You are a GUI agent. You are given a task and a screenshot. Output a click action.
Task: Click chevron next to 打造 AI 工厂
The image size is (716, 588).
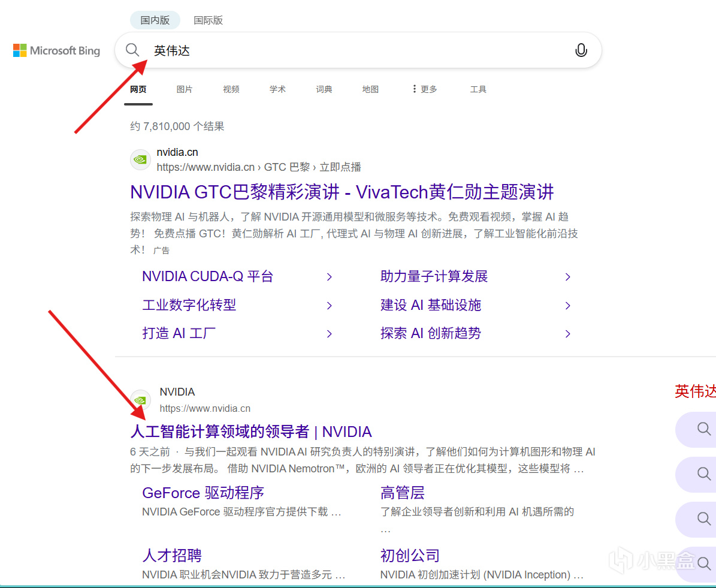(x=329, y=334)
